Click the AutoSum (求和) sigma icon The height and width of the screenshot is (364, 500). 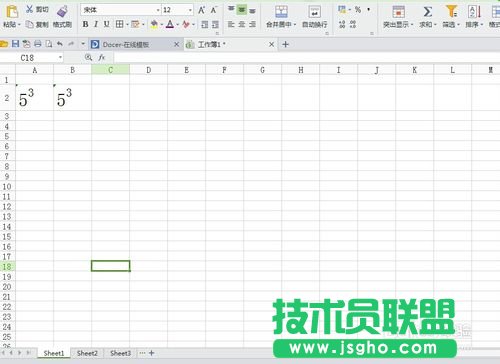point(428,12)
